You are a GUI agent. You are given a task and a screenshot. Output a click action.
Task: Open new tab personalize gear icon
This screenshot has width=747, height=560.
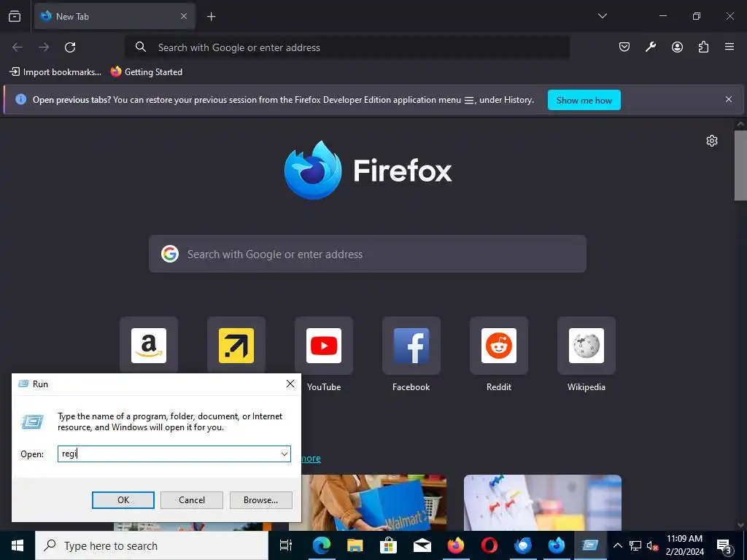coord(712,141)
